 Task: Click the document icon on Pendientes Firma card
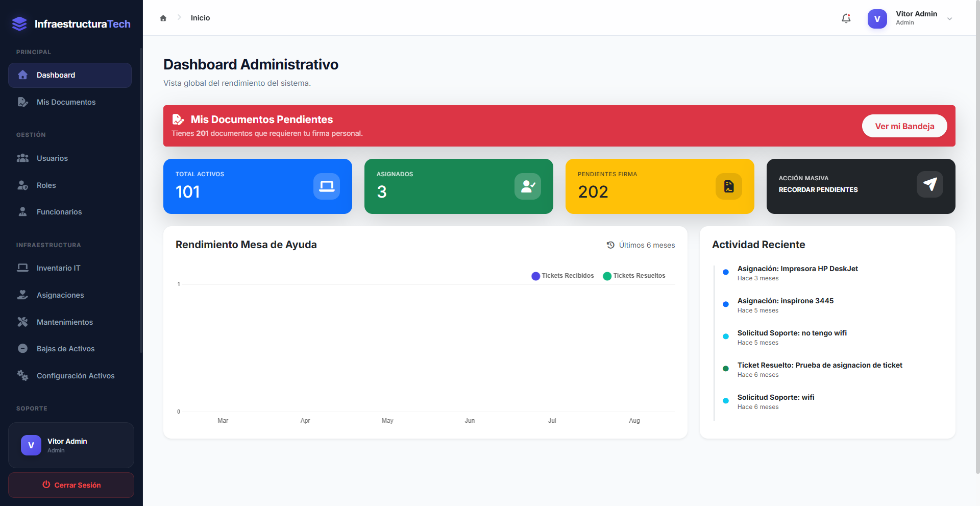729,186
